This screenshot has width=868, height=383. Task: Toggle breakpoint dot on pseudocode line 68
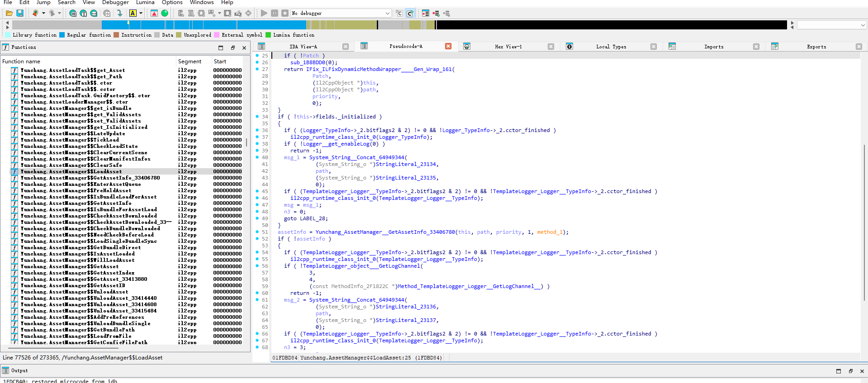[x=257, y=347]
